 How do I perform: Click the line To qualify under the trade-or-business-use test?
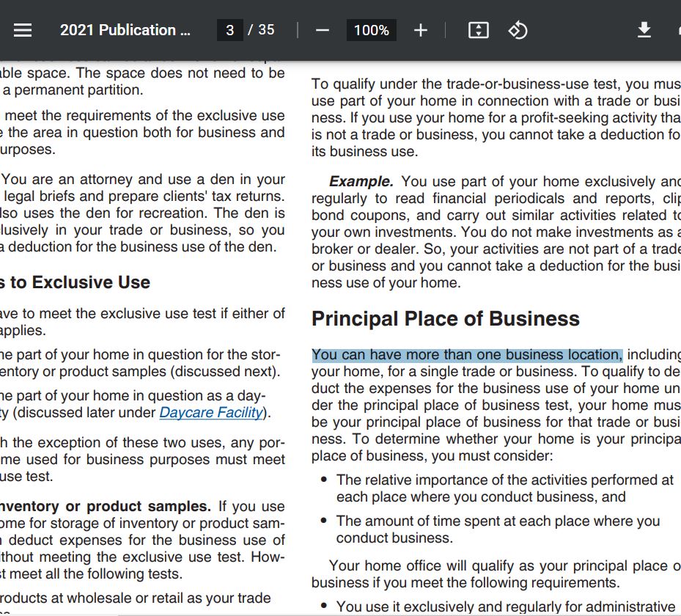tap(496, 84)
